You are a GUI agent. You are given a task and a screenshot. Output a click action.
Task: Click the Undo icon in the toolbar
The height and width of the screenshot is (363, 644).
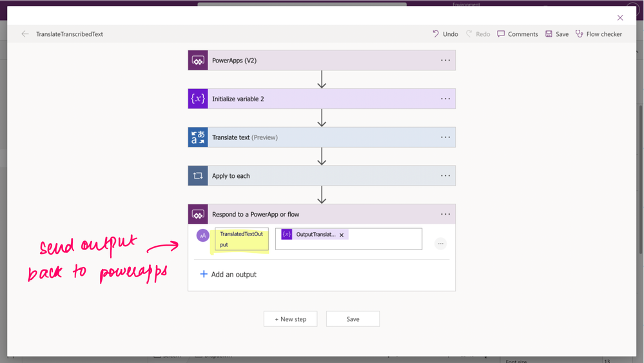click(x=436, y=34)
